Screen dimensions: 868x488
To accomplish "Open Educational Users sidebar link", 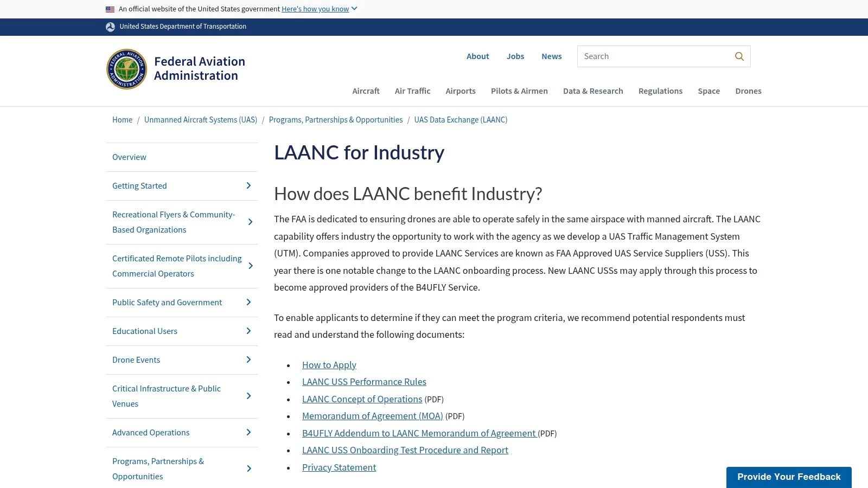I will (145, 331).
